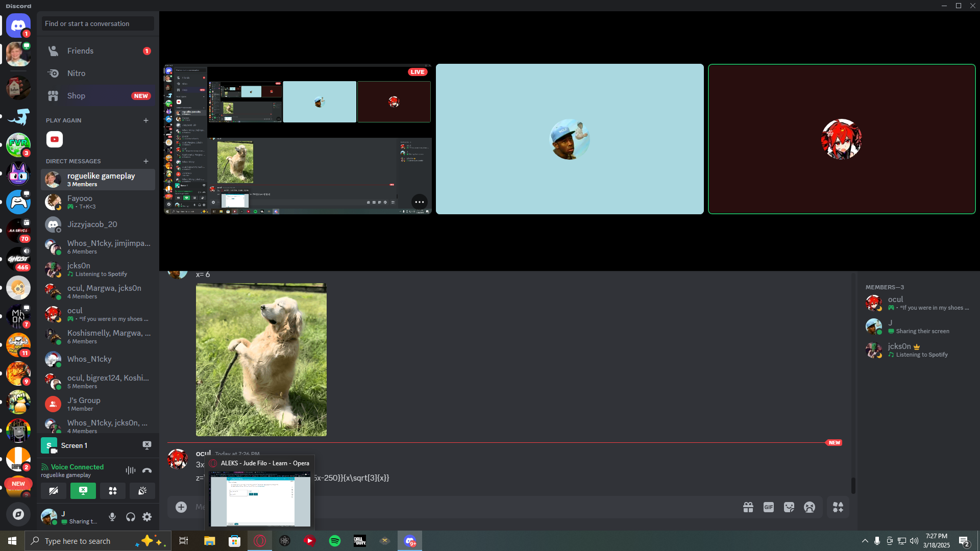Turn on camera in voice panel
The height and width of the screenshot is (551, 980).
click(x=54, y=491)
